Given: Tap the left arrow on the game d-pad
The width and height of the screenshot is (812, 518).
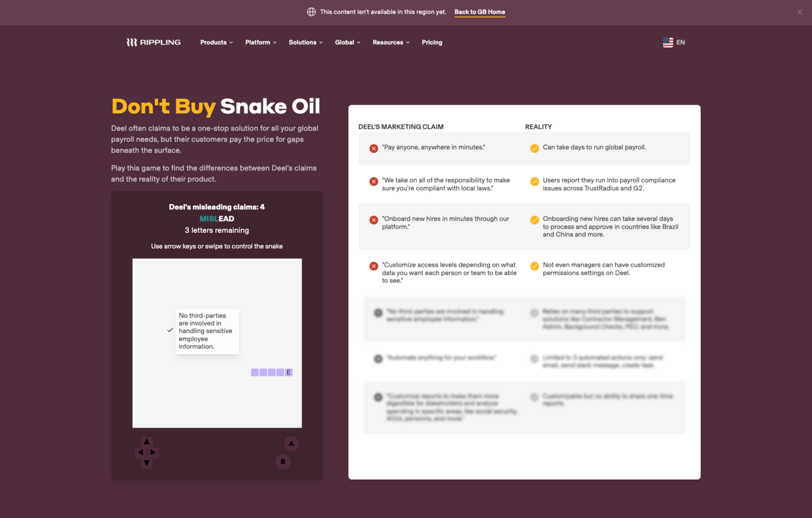Looking at the screenshot, I should coord(140,452).
